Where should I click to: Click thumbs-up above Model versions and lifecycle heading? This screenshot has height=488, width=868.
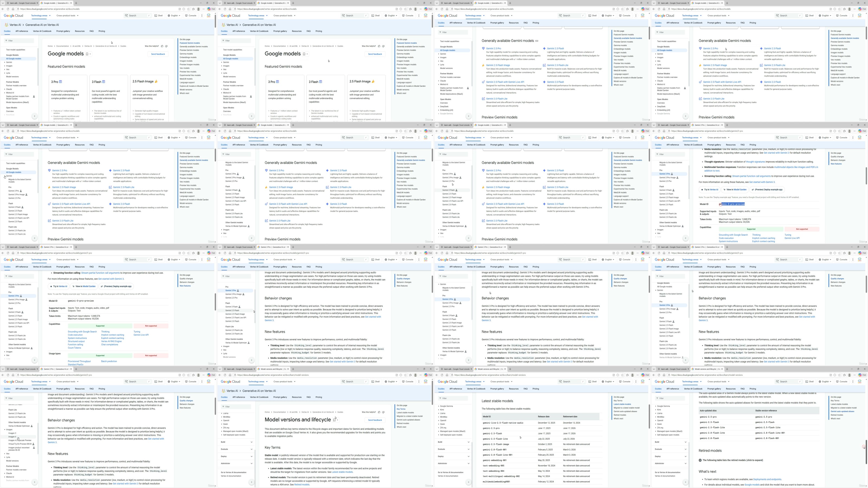(379, 412)
